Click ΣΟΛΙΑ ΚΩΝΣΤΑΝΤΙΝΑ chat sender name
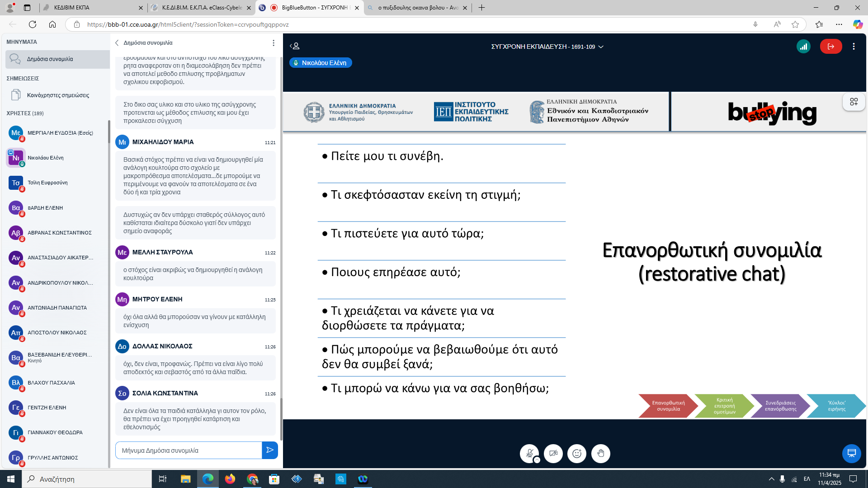Image resolution: width=868 pixels, height=488 pixels. pyautogui.click(x=165, y=393)
